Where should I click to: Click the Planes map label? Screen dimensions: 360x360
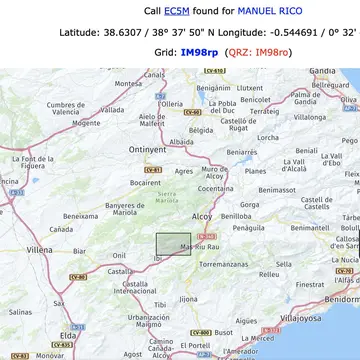(255, 171)
